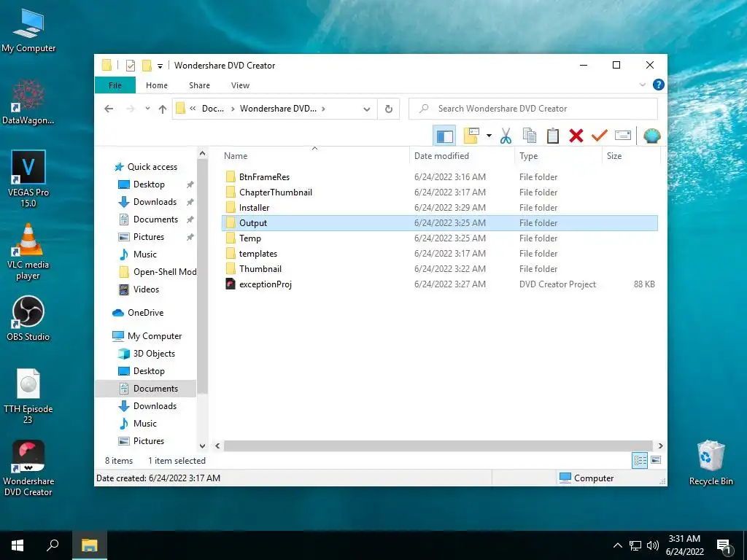Click right arrow of horizontal scrollbar
This screenshot has height=560, width=747.
tap(660, 446)
